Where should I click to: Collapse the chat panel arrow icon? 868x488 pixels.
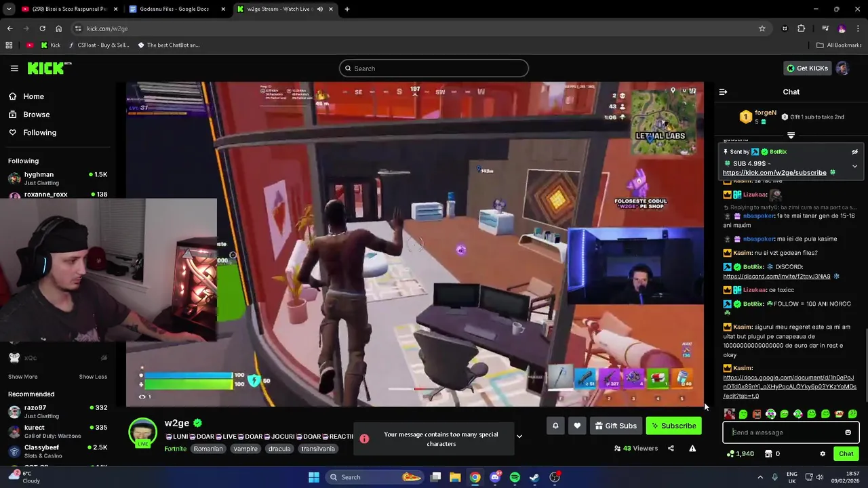pos(723,91)
